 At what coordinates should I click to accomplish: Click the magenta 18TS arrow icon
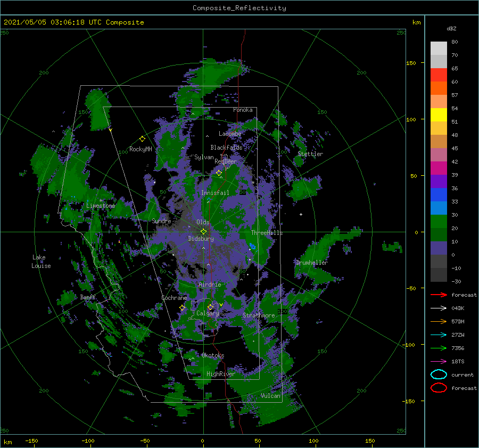click(439, 362)
